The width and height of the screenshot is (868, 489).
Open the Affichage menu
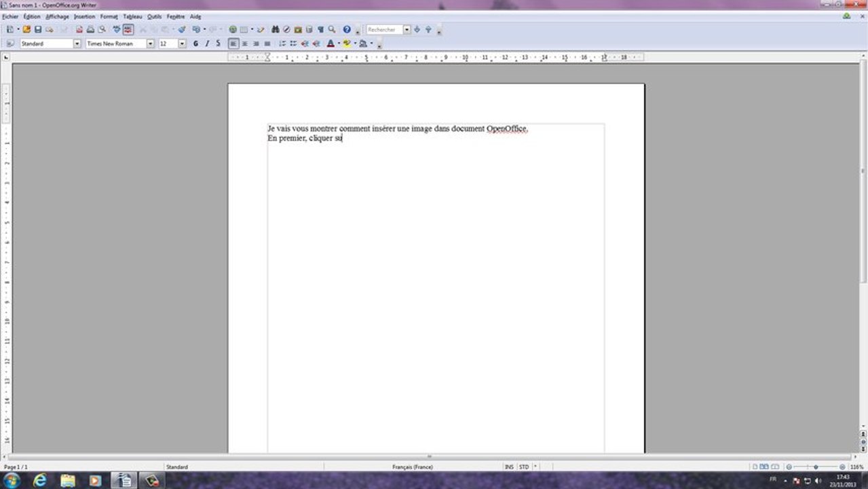[x=58, y=16]
